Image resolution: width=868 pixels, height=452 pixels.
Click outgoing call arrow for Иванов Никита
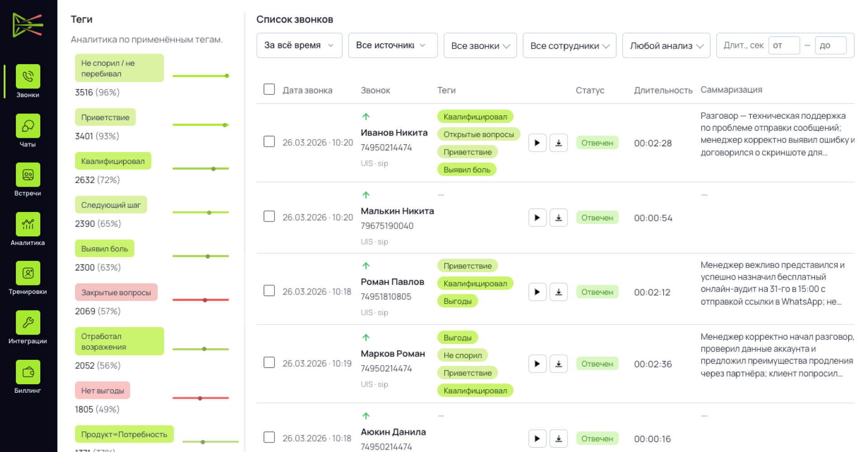coord(366,117)
